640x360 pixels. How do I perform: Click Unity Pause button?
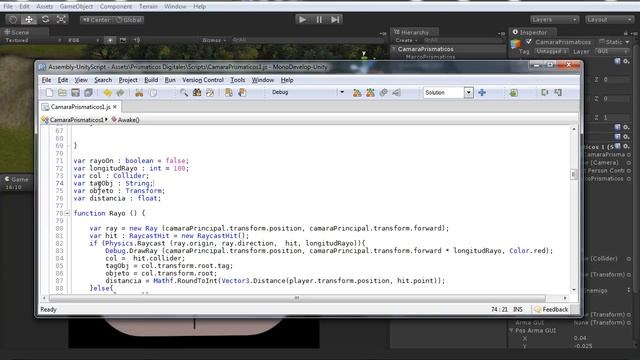pyautogui.click(x=319, y=20)
